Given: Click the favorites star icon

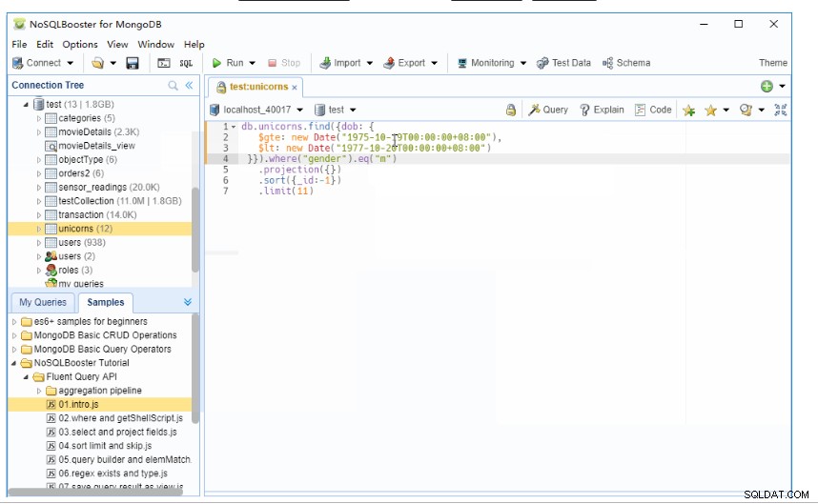Looking at the screenshot, I should tap(710, 110).
